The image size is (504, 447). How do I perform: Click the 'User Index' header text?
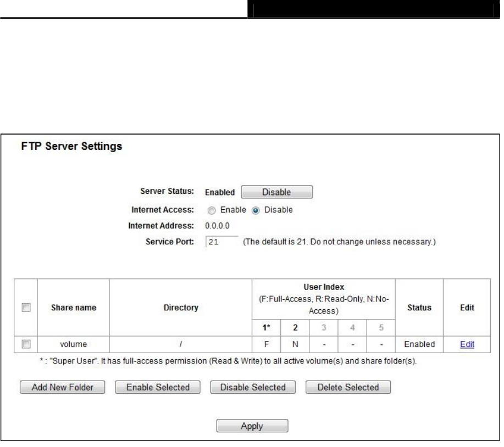pyautogui.click(x=325, y=288)
